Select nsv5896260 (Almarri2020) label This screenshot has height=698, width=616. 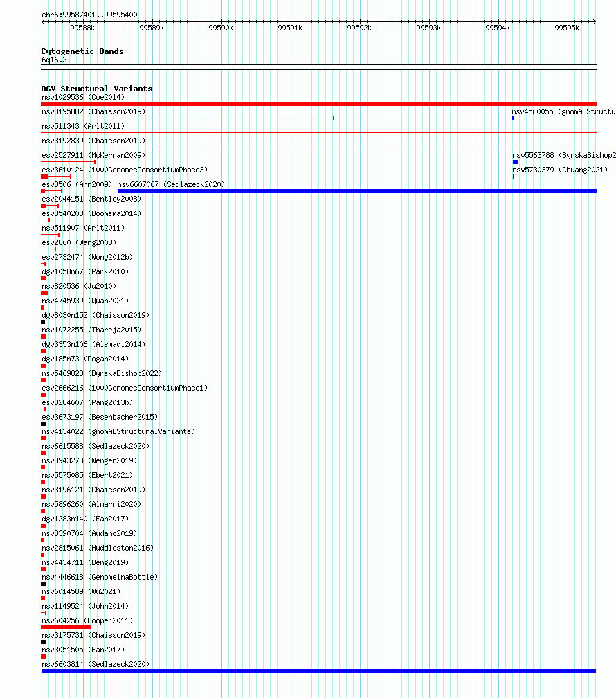pyautogui.click(x=91, y=504)
